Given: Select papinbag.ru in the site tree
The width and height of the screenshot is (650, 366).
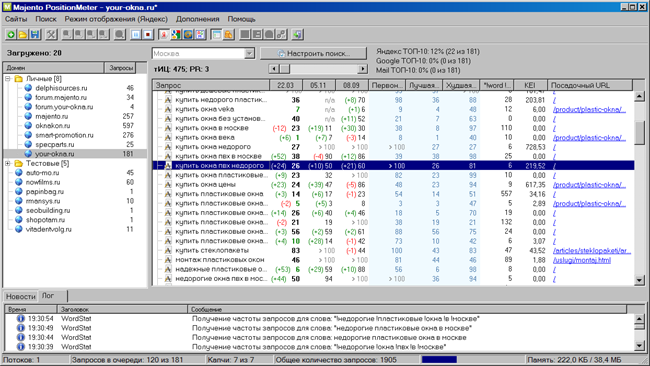Looking at the screenshot, I should pos(45,191).
